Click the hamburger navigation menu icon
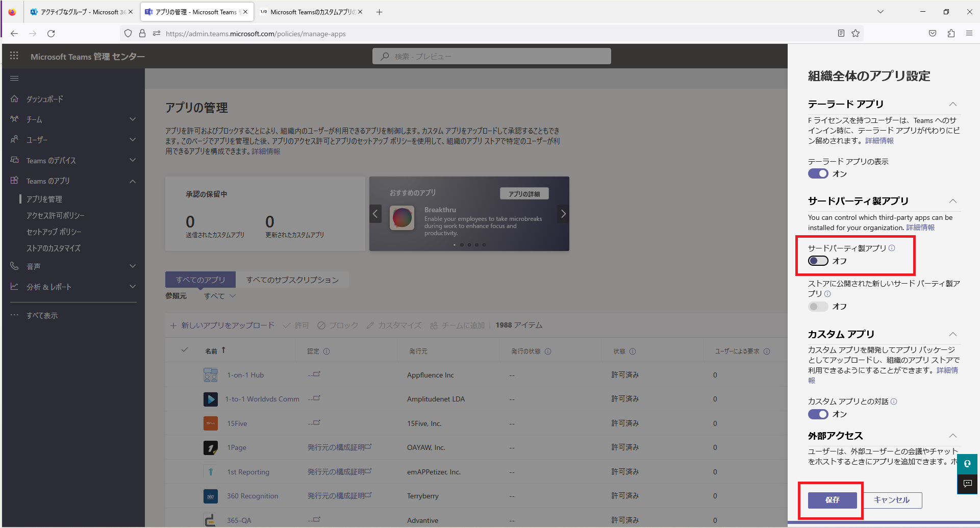 click(14, 78)
